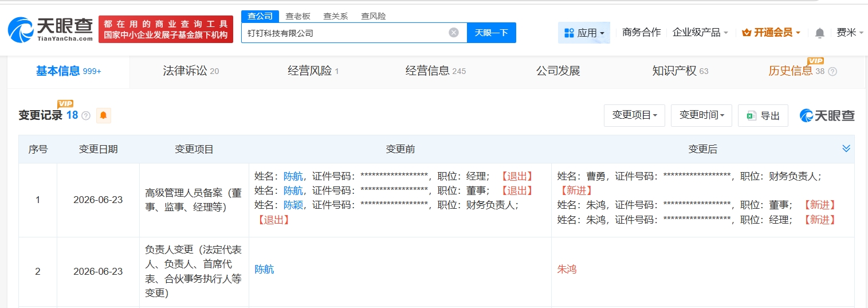Click the 变更记录 section title

(x=40, y=115)
